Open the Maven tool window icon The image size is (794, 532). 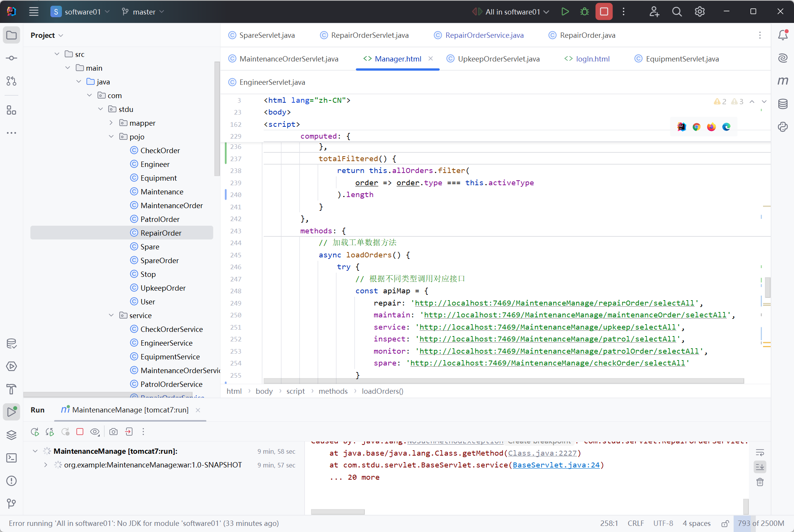(x=783, y=81)
